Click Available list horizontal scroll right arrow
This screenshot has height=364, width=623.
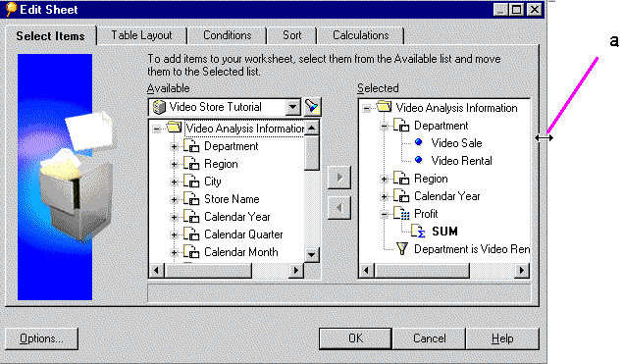295,270
